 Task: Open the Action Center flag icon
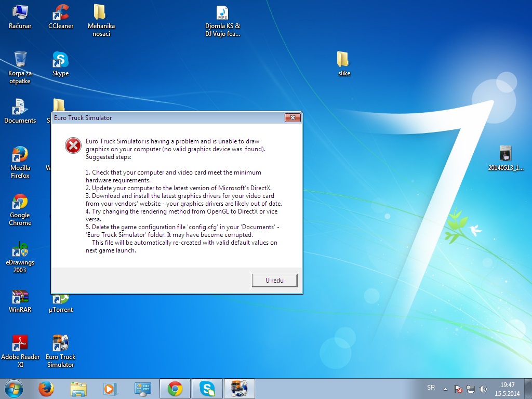458,389
